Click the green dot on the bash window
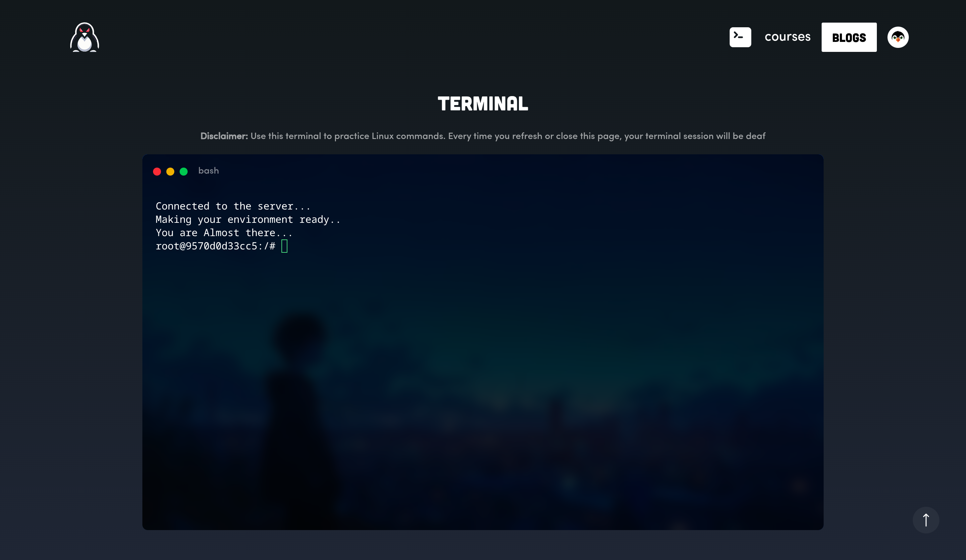This screenshot has width=966, height=560. [x=184, y=171]
